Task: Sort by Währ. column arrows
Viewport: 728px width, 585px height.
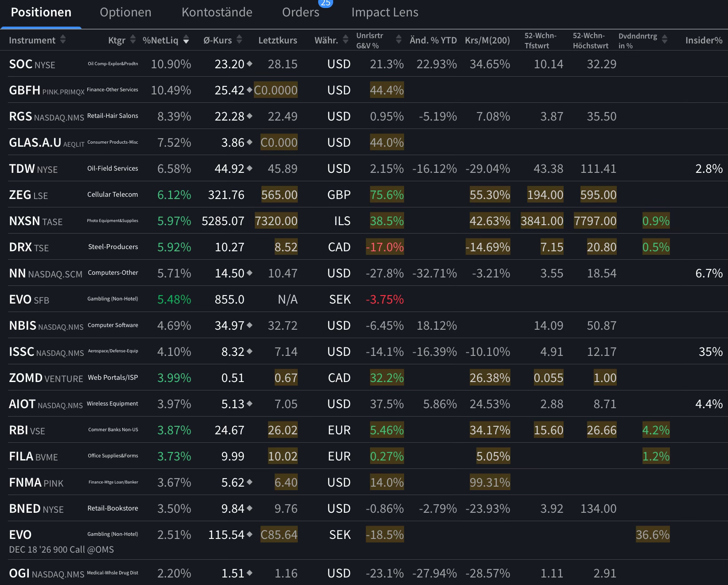Action: tap(346, 40)
